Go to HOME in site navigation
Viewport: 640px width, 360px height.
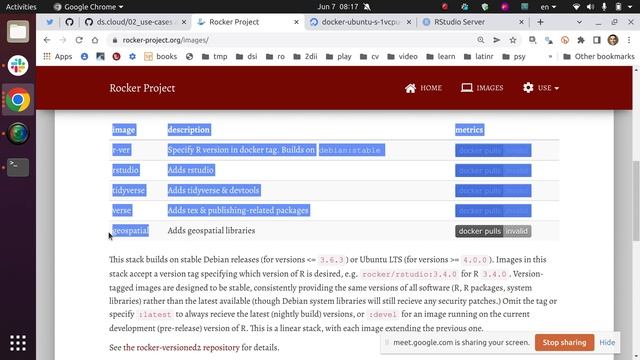point(423,88)
